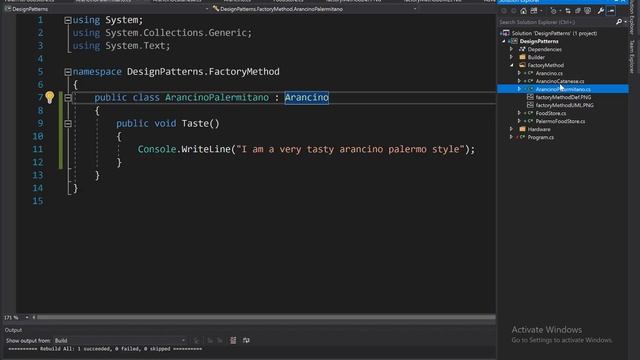Image resolution: width=640 pixels, height=360 pixels.
Task: Click the C# icon beside Program.cs
Action: (522, 137)
